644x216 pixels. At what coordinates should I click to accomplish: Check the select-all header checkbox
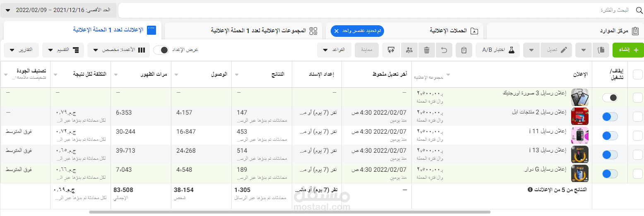(x=638, y=74)
